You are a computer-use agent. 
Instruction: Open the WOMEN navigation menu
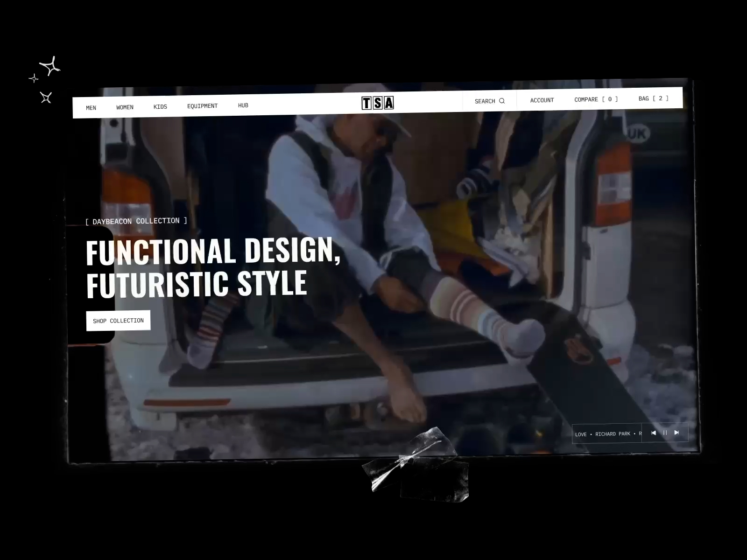(x=125, y=107)
